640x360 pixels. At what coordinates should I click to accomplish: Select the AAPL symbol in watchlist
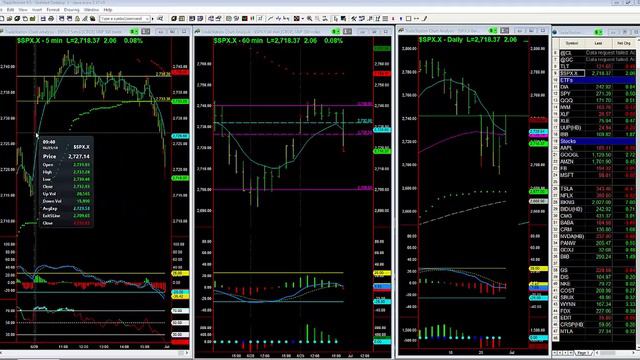[567, 148]
